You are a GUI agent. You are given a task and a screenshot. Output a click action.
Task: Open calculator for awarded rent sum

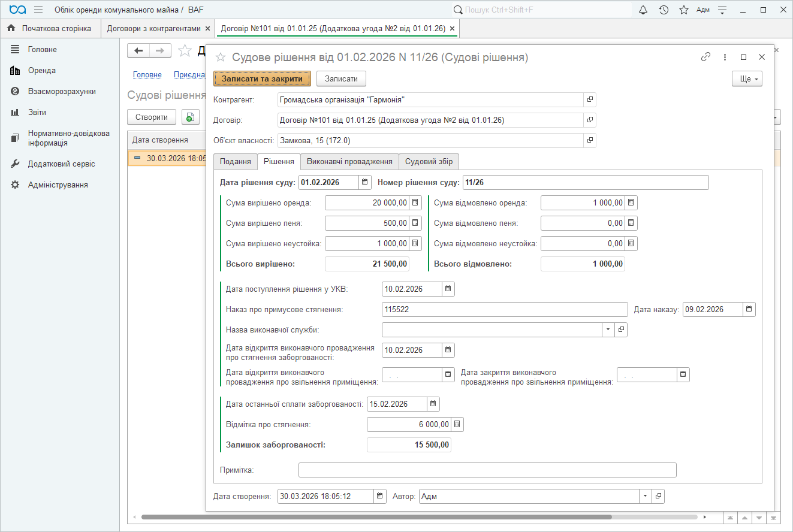coord(415,203)
